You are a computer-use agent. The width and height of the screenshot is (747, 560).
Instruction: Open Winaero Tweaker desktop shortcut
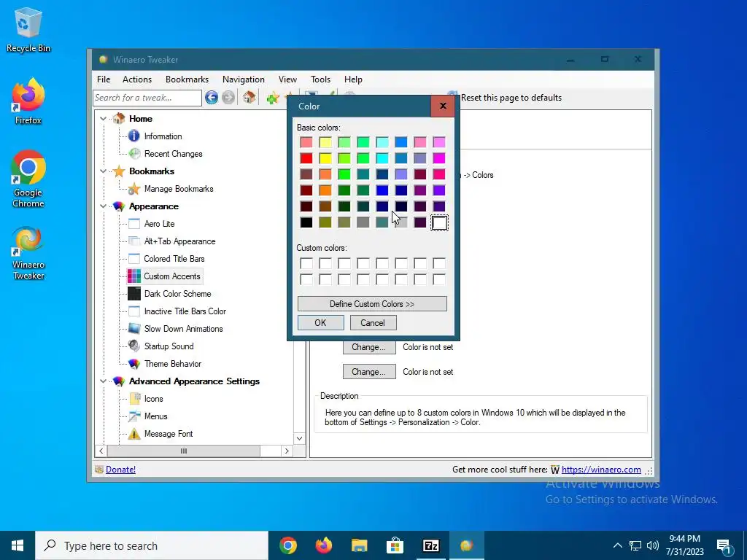(x=28, y=253)
